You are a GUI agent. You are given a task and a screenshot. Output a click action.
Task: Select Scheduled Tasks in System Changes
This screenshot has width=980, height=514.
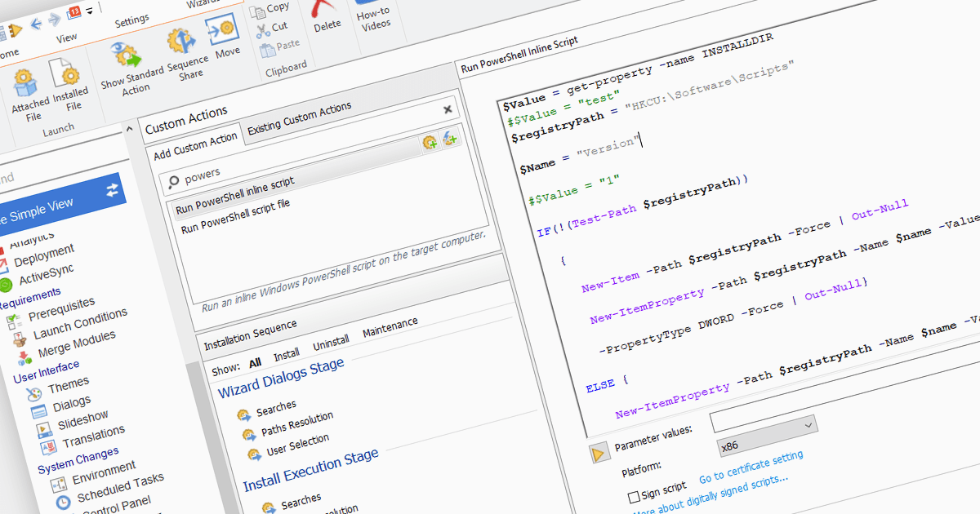tap(120, 488)
